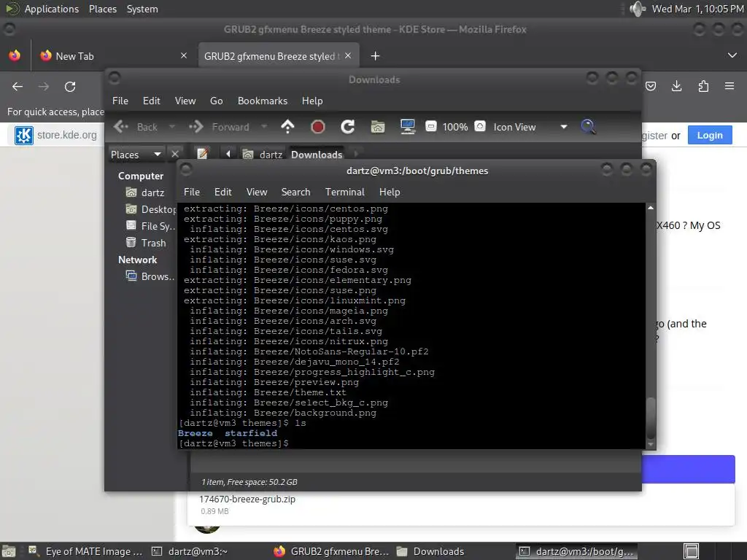The width and height of the screenshot is (747, 560).
Task: Click the volume speaker icon in top panel
Action: point(638,9)
